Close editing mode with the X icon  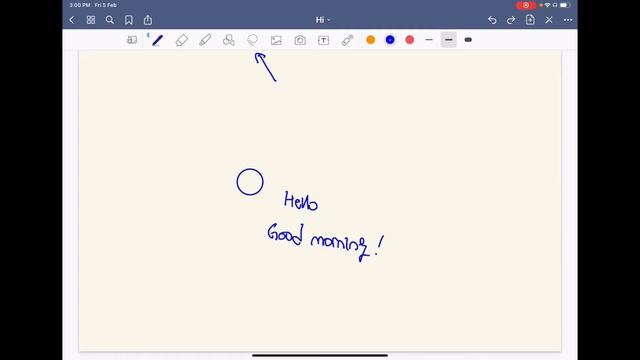549,20
